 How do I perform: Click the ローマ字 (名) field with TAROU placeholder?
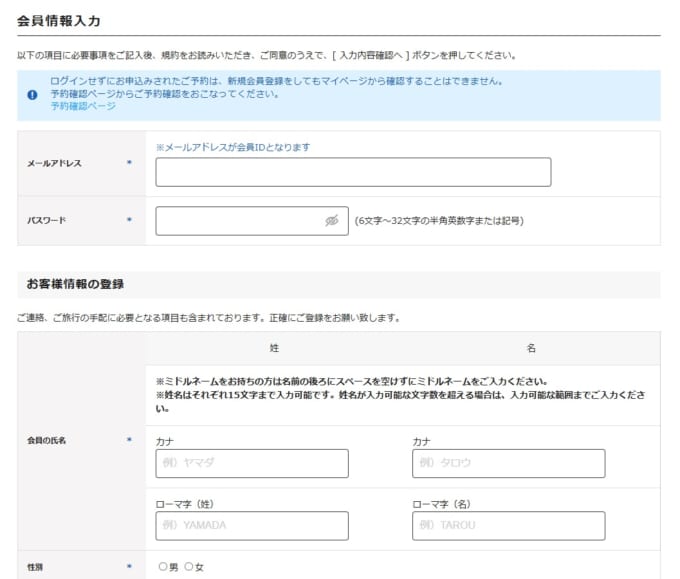point(509,526)
